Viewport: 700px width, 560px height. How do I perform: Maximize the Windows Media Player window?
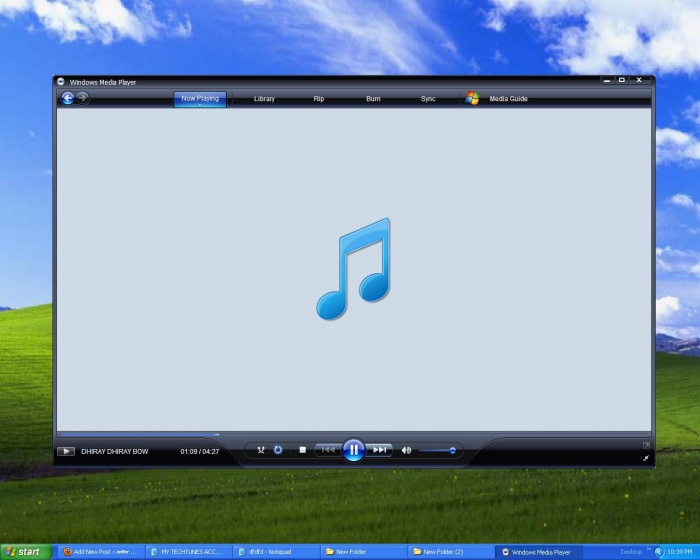622,80
